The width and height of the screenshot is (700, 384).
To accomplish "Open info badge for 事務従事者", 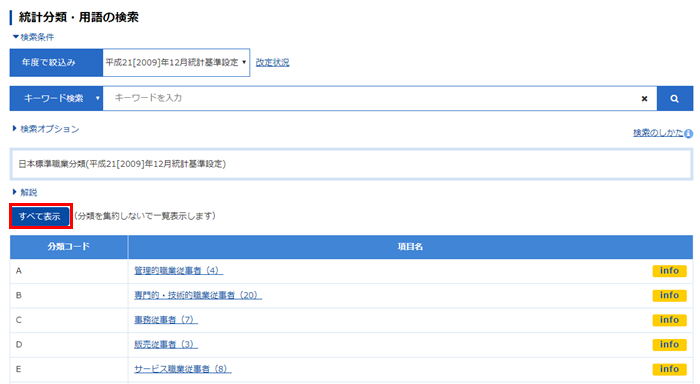I will pos(669,320).
